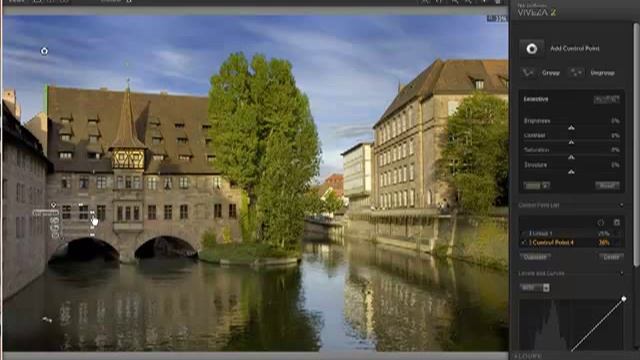Click the Group text label
Viewport: 640px width, 360px height.
click(x=551, y=73)
